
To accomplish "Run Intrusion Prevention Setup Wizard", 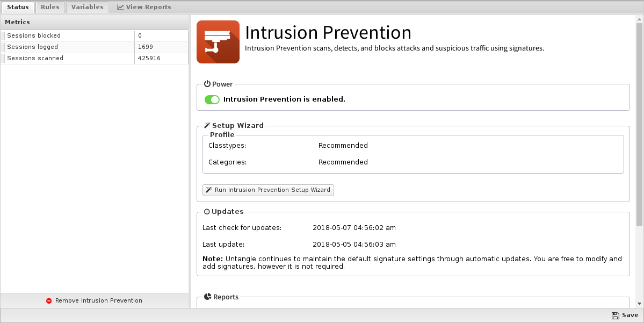I will point(268,190).
